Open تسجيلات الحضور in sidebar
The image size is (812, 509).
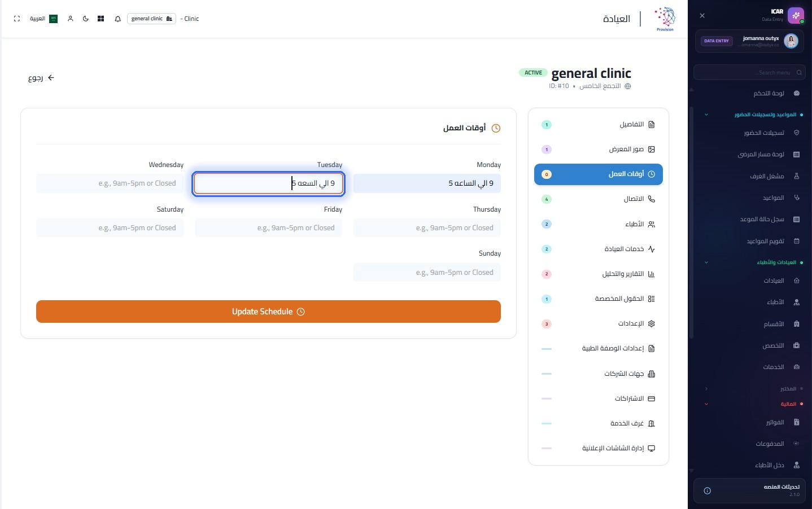pyautogui.click(x=771, y=133)
